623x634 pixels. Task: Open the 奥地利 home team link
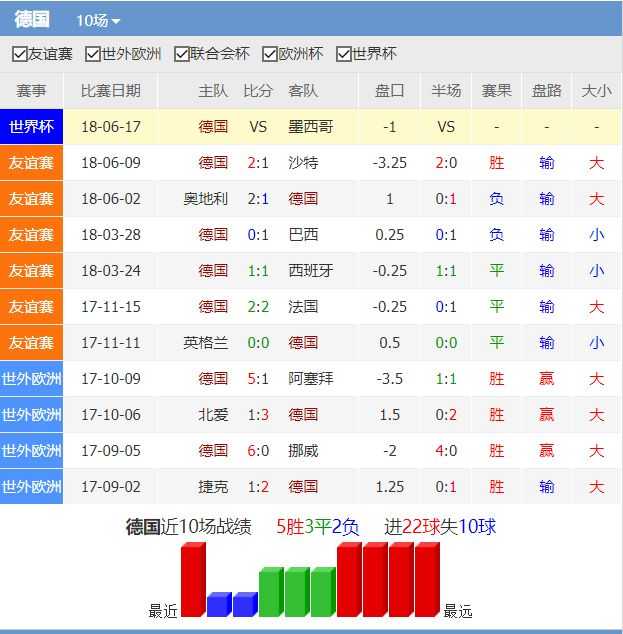click(205, 199)
